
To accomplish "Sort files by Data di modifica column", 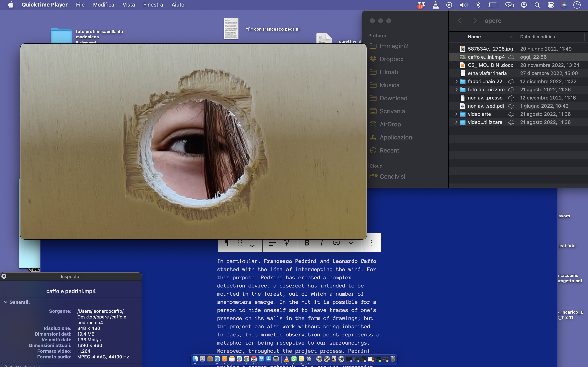I will click(x=537, y=37).
